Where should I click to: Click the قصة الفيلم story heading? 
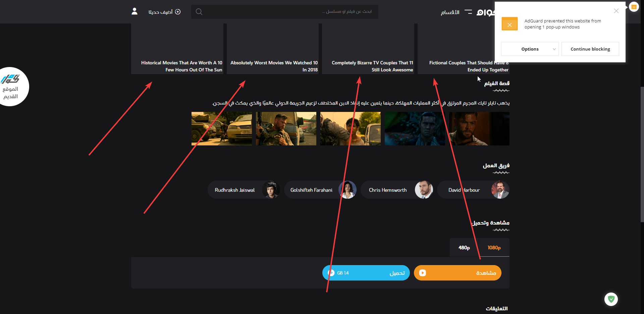point(497,83)
